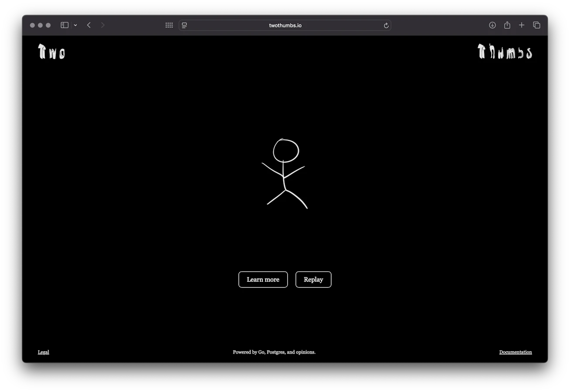Open the sidebar options dropdown arrow
570x392 pixels.
[75, 25]
